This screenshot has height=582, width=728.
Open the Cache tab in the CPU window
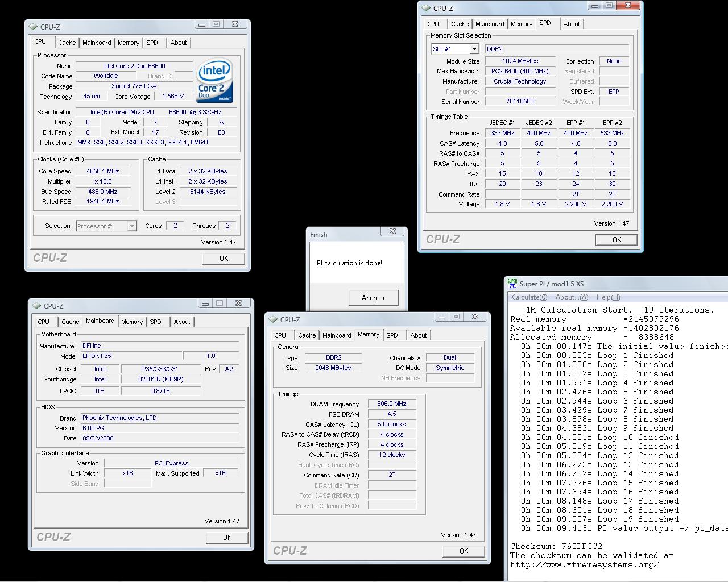click(x=67, y=43)
